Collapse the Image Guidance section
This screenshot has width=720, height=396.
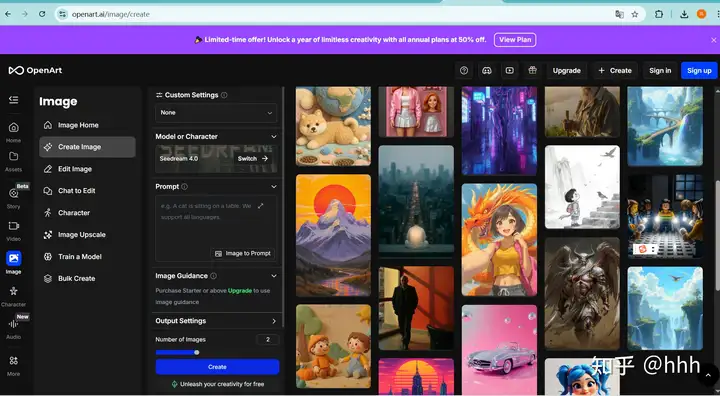tap(274, 276)
